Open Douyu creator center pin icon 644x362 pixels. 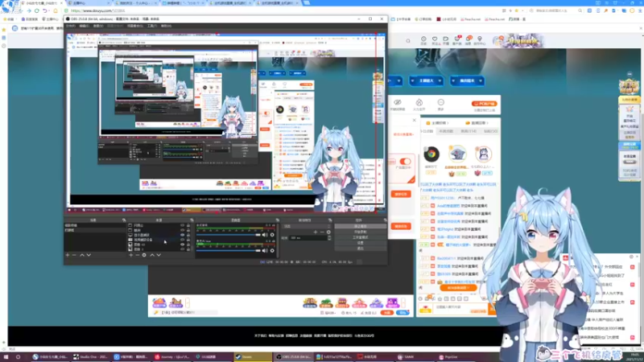479,40
